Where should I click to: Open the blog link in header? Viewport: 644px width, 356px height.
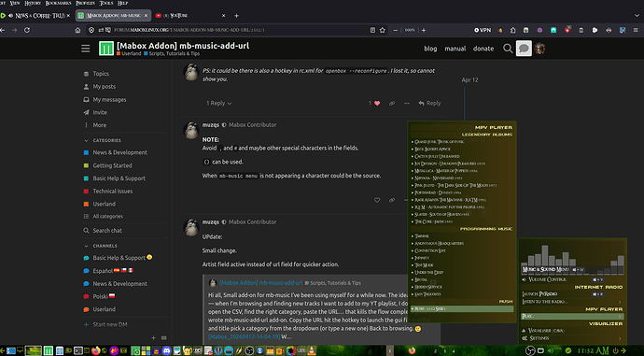pyautogui.click(x=430, y=49)
